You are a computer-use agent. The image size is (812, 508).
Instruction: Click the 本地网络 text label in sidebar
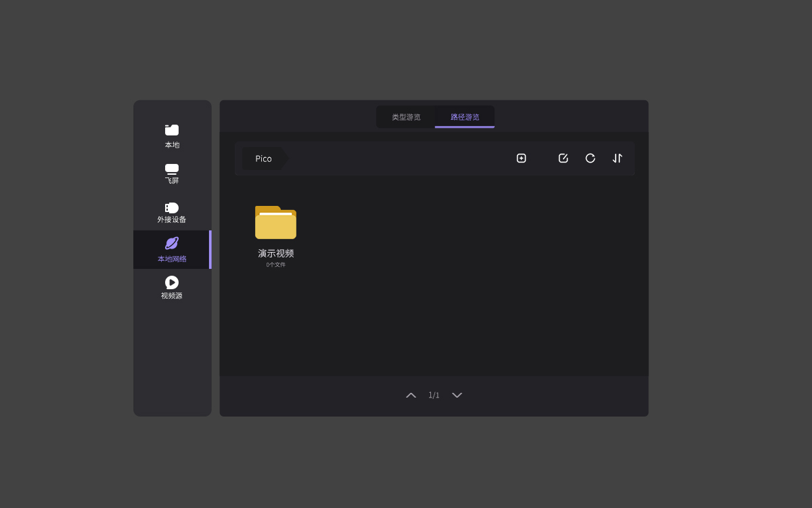click(x=172, y=259)
